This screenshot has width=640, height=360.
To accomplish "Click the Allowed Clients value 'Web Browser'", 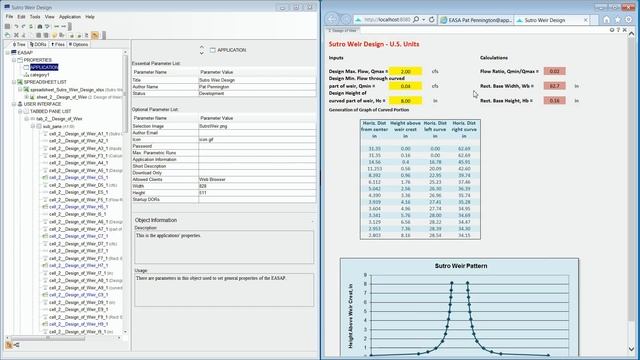I will coord(257,179).
